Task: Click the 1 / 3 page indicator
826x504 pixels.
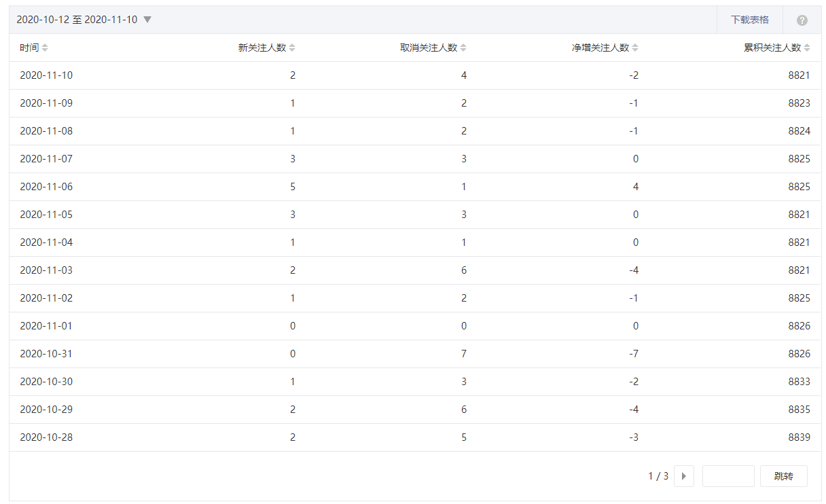Action: [658, 476]
